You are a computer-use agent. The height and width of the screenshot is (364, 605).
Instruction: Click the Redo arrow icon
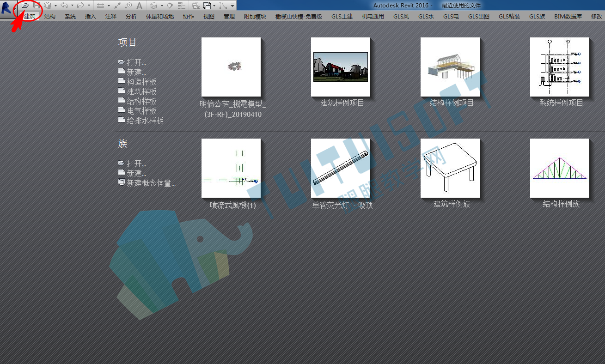click(80, 5)
